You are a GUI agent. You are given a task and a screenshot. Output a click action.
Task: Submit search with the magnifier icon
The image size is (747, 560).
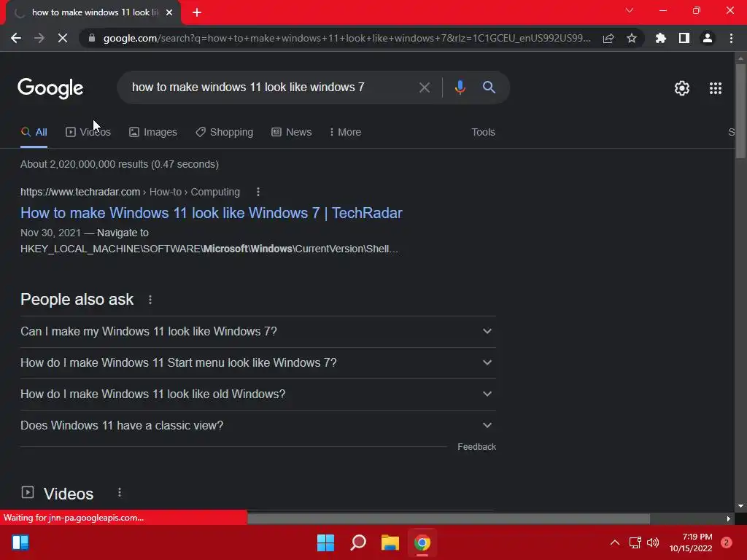tap(489, 87)
